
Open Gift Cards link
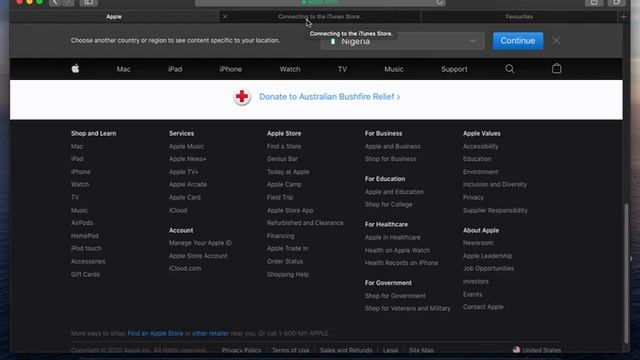(x=85, y=274)
